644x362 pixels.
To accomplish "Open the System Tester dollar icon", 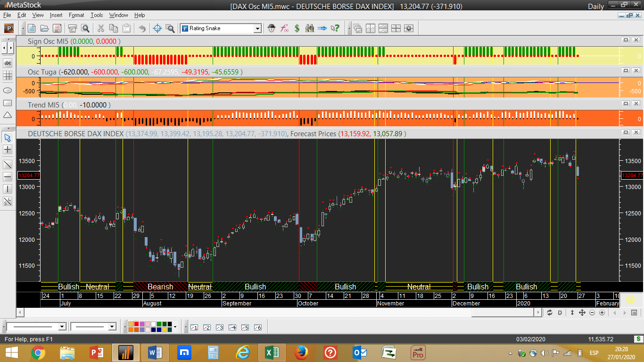I will pos(297,28).
